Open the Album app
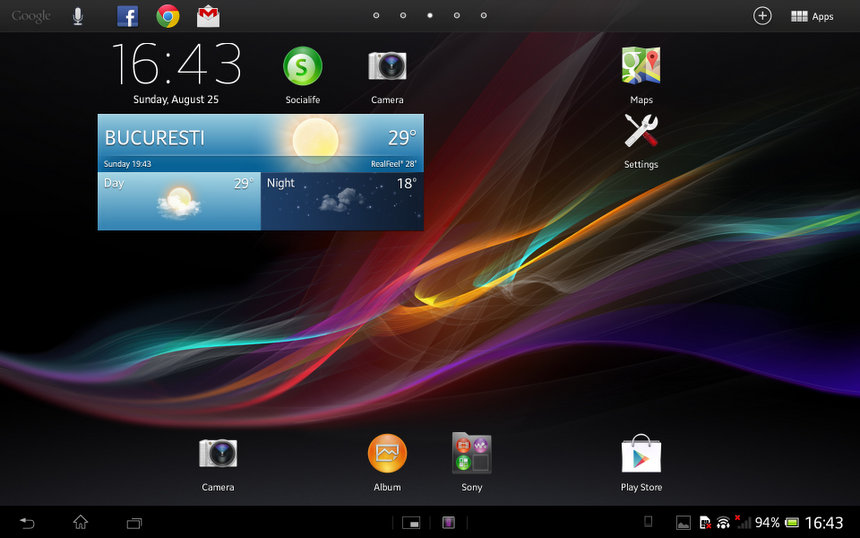The image size is (860, 538). (x=387, y=463)
